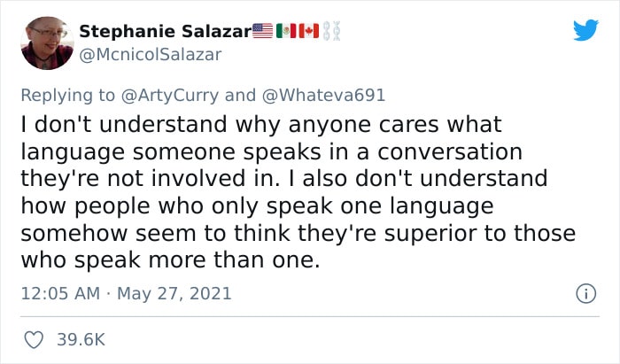This screenshot has height=364, width=620.
Task: Click the phrase 'who speak more than one'
Action: (x=169, y=260)
